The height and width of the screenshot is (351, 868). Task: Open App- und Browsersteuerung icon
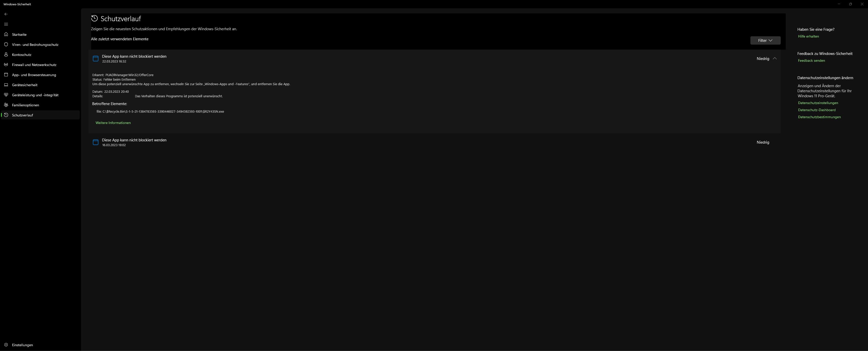6,75
